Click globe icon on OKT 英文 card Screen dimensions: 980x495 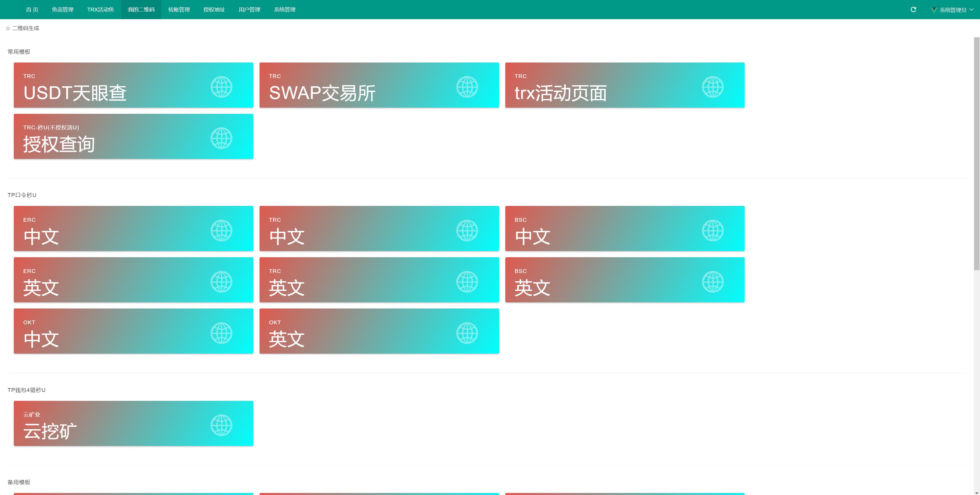point(467,333)
